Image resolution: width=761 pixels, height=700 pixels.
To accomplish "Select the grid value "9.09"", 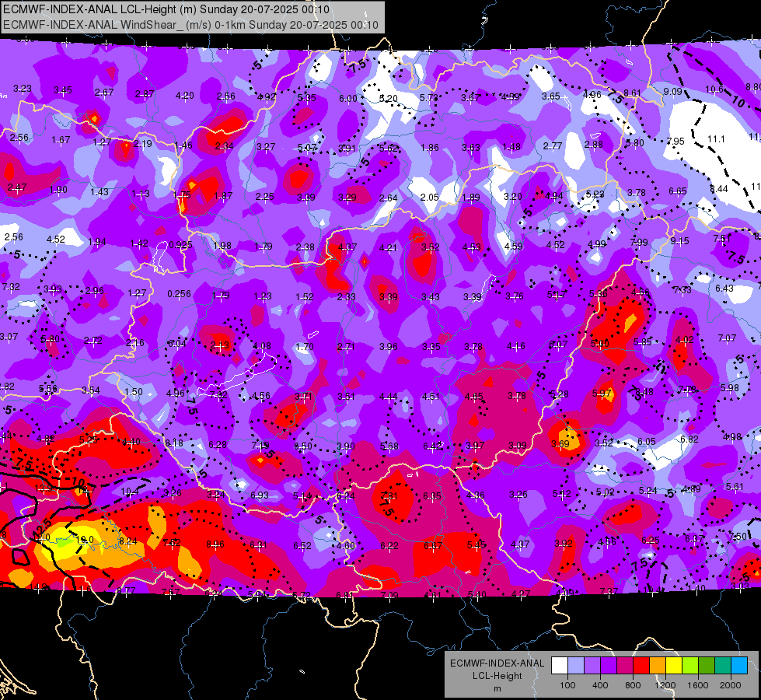I will (x=672, y=91).
